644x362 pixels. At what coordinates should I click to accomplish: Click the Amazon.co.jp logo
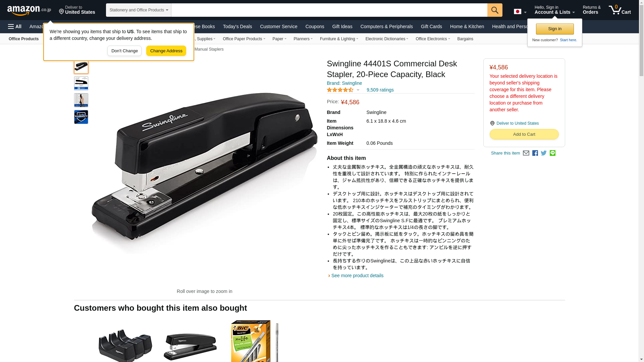point(29,10)
